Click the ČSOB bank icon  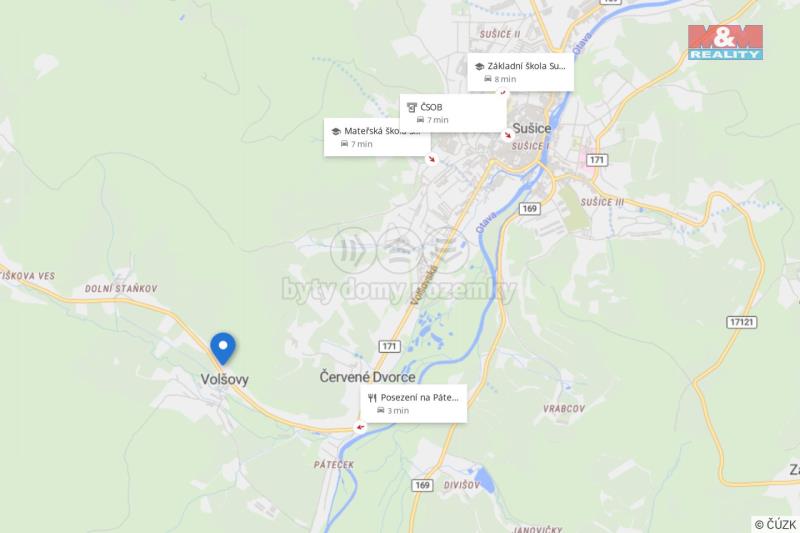click(x=412, y=107)
